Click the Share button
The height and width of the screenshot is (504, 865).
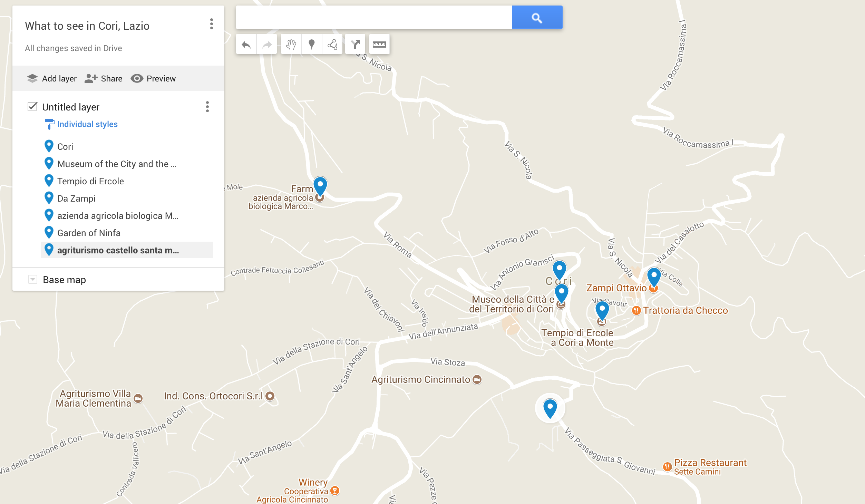point(104,78)
